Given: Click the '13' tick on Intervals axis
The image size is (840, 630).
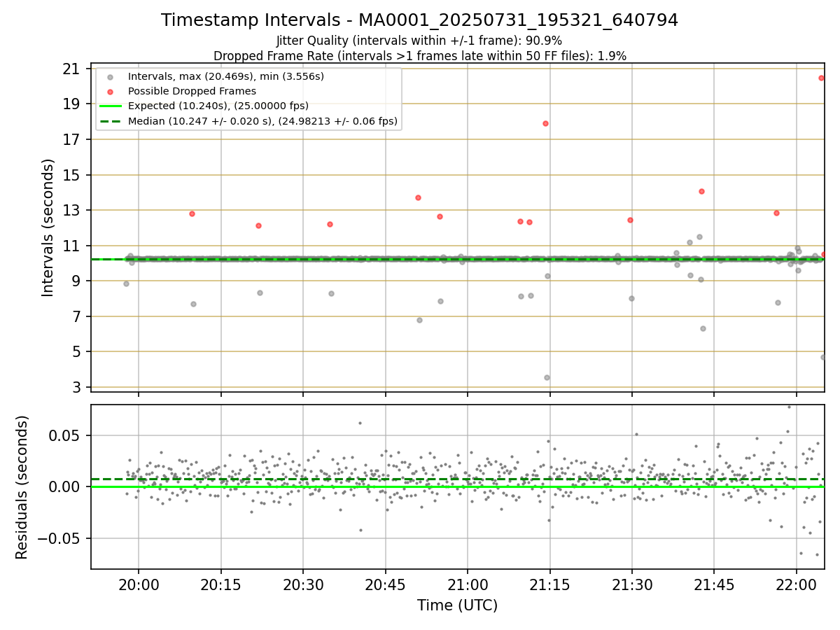Looking at the screenshot, I should pos(71,210).
